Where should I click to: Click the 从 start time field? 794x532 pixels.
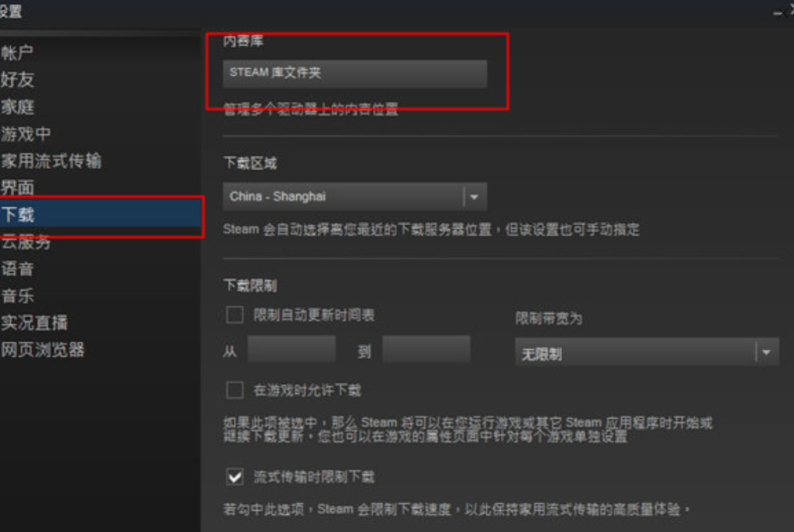(x=292, y=349)
